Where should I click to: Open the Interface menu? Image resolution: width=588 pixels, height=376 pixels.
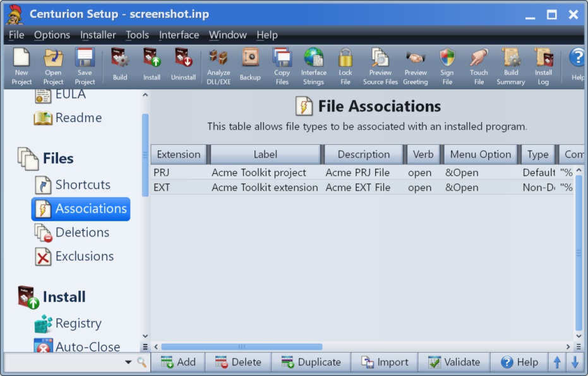[179, 35]
